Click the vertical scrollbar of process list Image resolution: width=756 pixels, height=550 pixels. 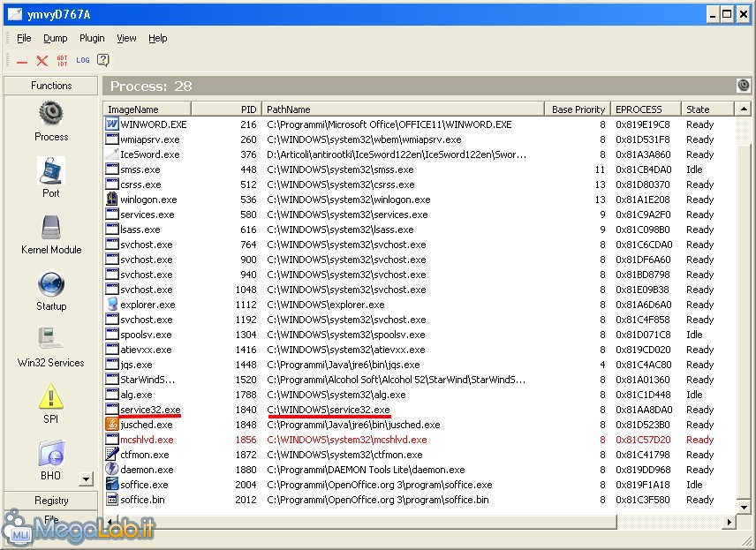point(742,309)
